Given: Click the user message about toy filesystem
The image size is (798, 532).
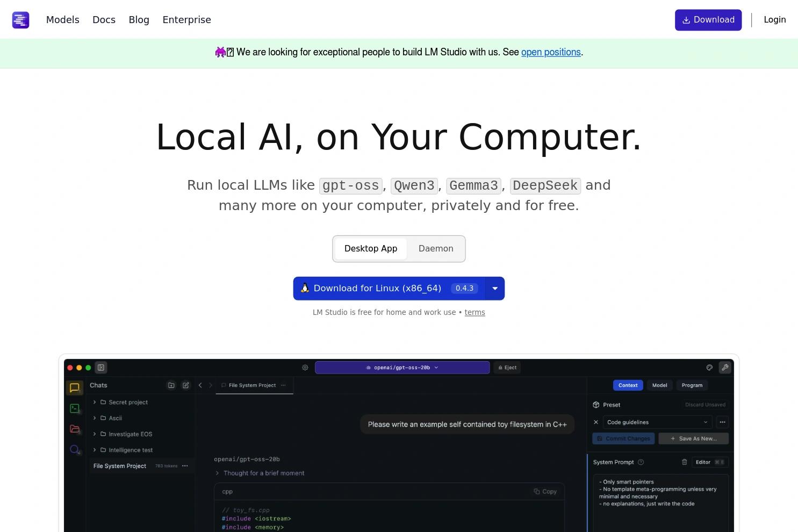Looking at the screenshot, I should point(467,425).
